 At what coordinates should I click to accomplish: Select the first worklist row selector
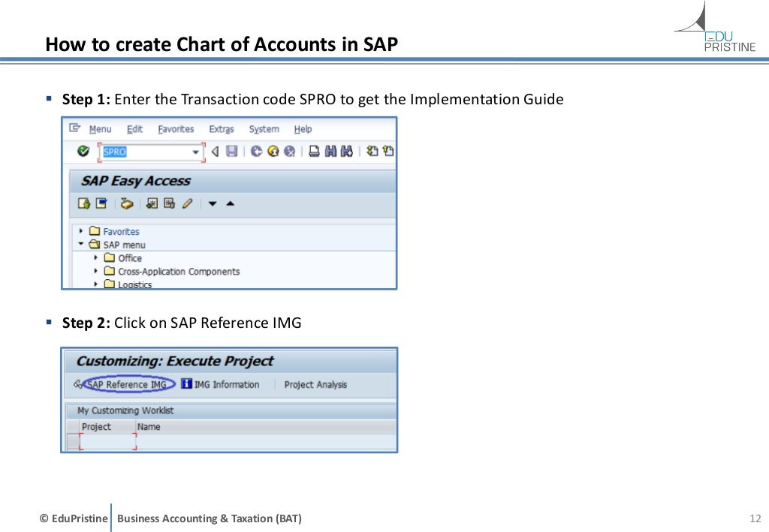[73, 441]
